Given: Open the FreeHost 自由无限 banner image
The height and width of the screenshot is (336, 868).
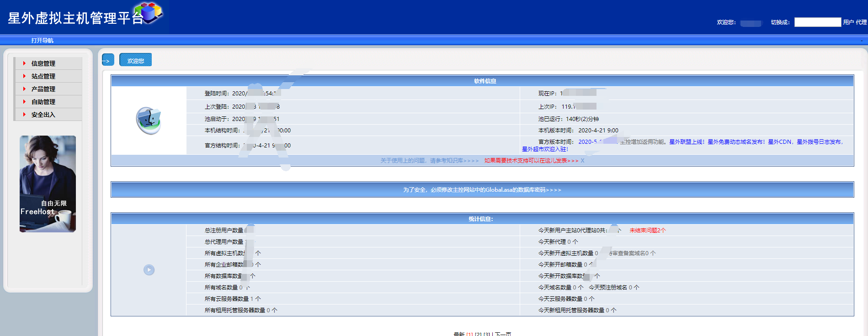Looking at the screenshot, I should pos(48,184).
